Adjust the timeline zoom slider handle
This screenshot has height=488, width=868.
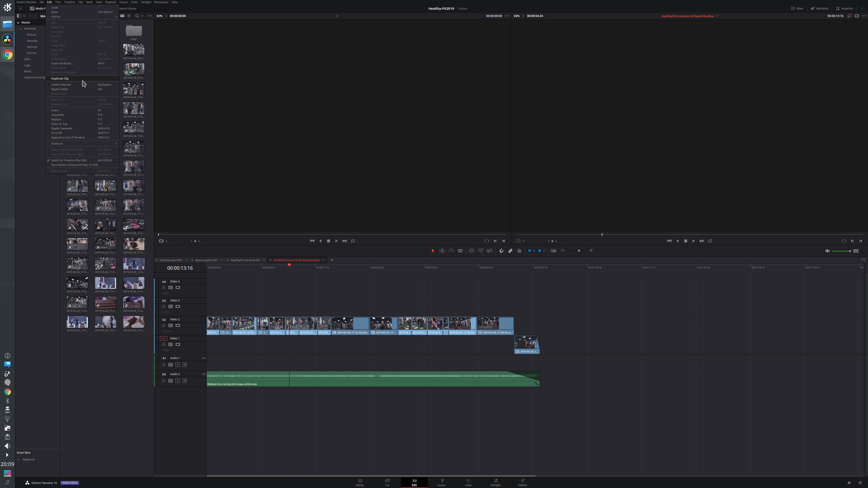[x=579, y=251]
